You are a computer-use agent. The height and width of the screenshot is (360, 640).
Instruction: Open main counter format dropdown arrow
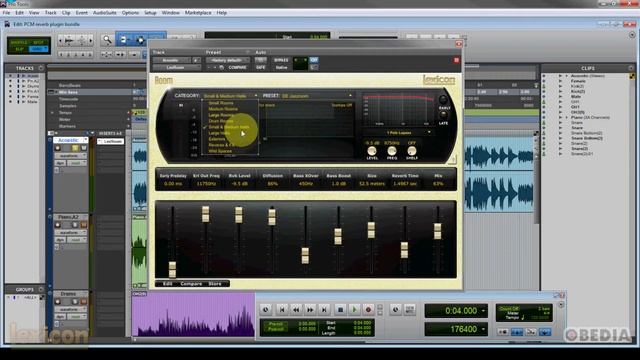483,311
